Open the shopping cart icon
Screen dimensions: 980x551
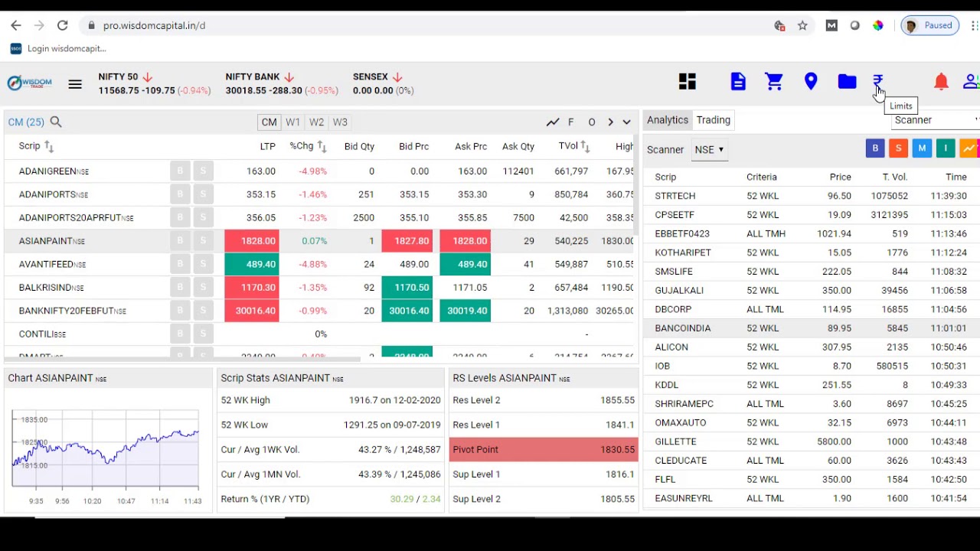click(774, 82)
